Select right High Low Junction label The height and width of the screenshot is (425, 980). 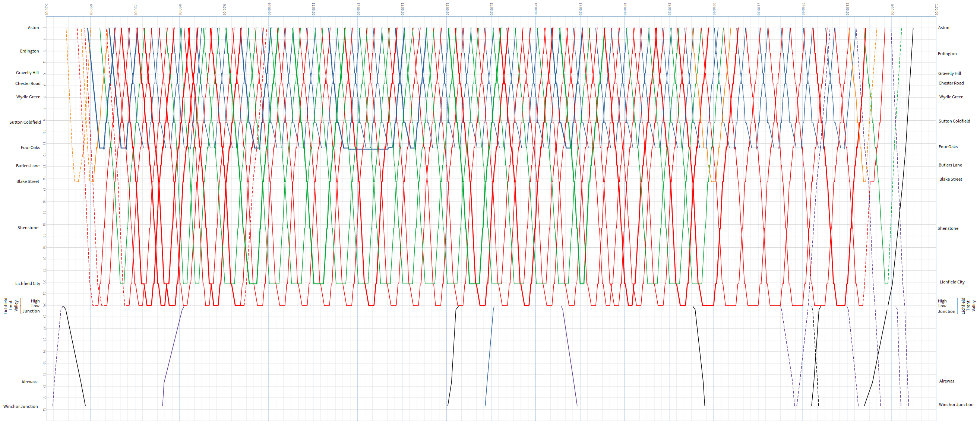pyautogui.click(x=946, y=307)
